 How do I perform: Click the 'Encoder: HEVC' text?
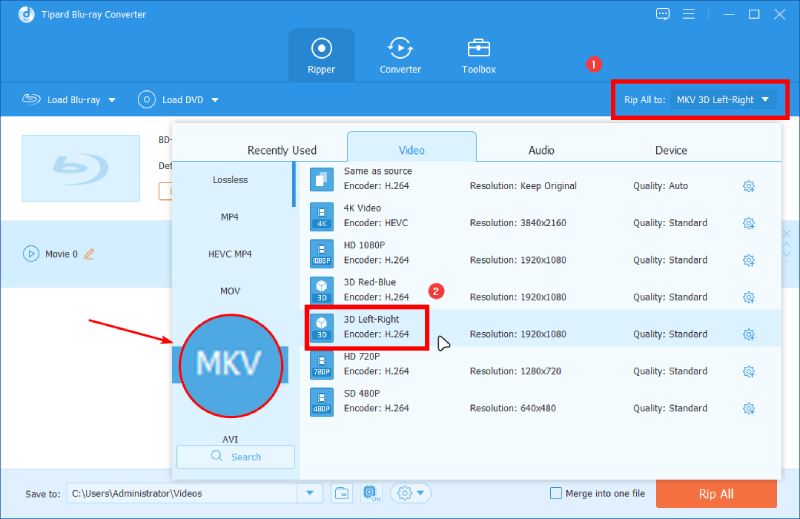[x=376, y=223]
